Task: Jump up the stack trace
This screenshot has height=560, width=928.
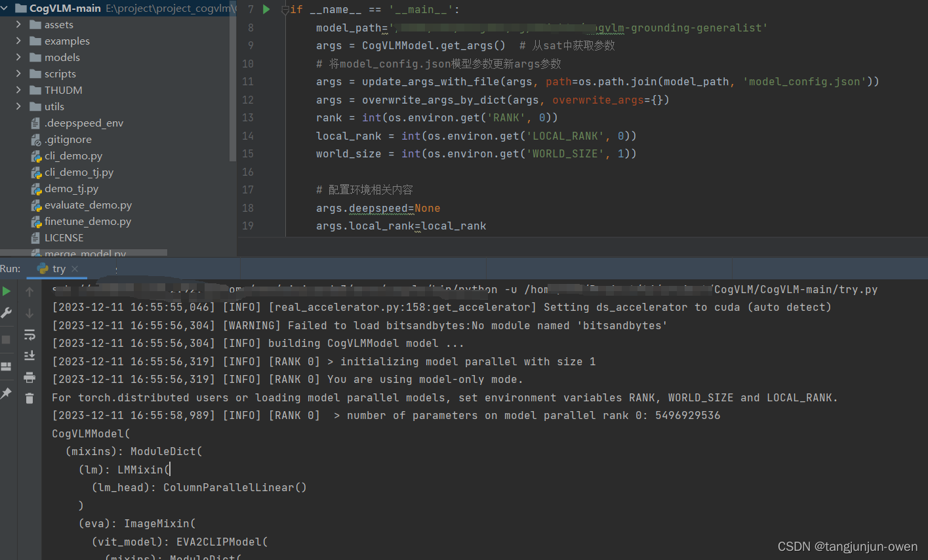Action: 30,292
